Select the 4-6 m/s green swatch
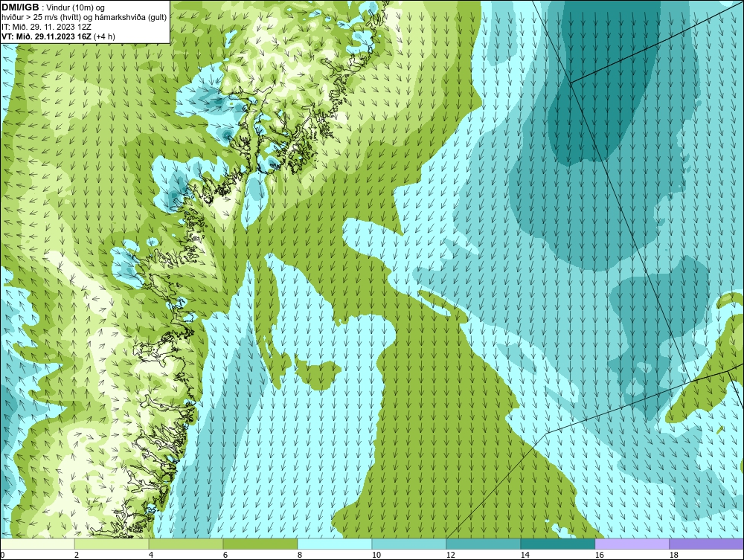 186,544
